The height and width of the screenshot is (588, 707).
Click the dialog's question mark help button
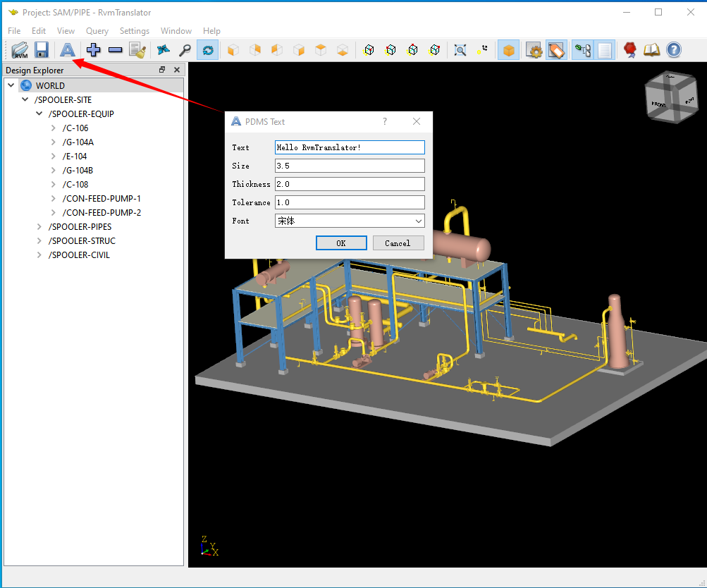point(385,121)
